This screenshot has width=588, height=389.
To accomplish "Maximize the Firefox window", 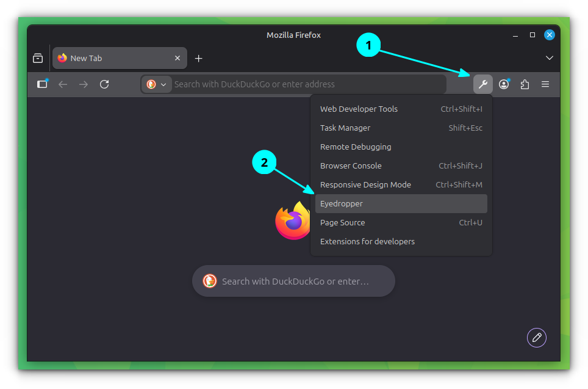I will pyautogui.click(x=532, y=35).
